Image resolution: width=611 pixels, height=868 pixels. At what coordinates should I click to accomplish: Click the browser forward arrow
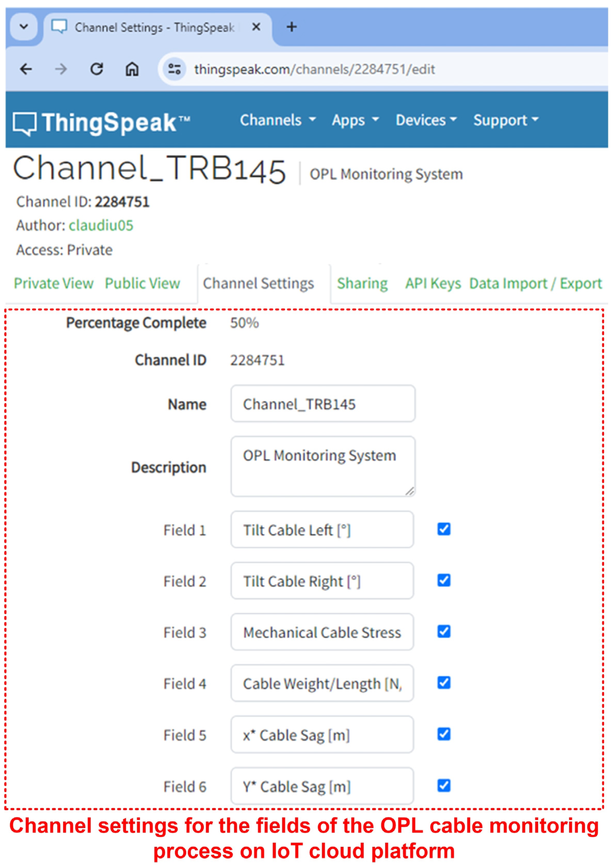(x=61, y=69)
